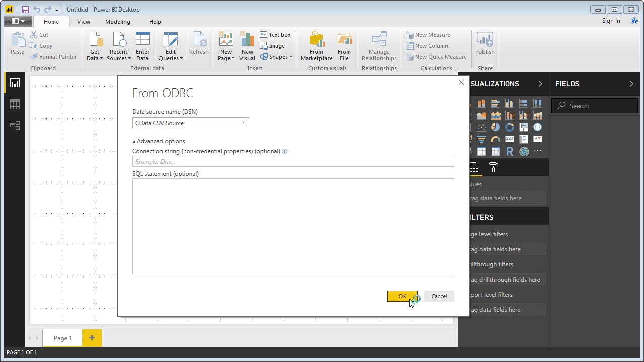This screenshot has width=644, height=362.
Task: Add a new page with the plus tab
Action: (92, 338)
